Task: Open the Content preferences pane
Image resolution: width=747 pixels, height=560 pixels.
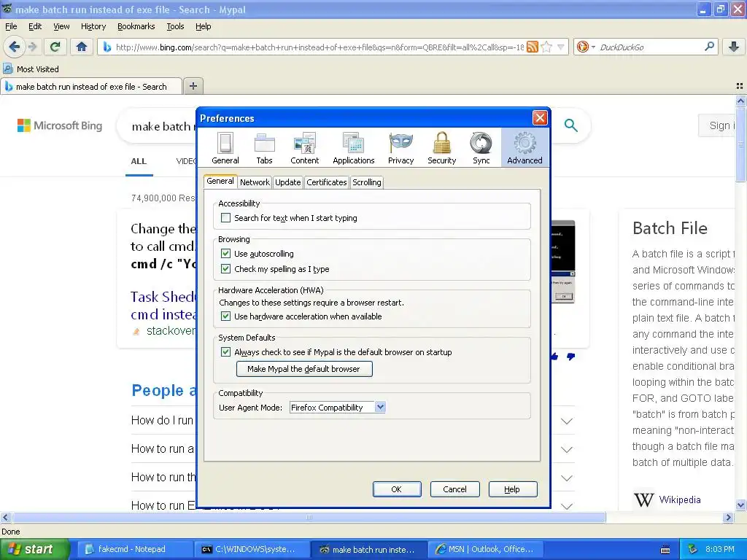Action: 304,148
